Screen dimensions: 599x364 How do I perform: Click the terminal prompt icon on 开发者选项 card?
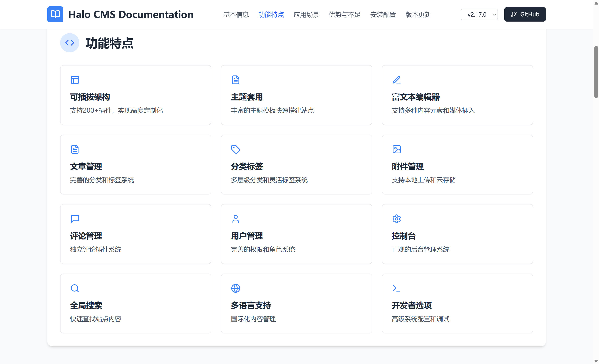coord(396,288)
